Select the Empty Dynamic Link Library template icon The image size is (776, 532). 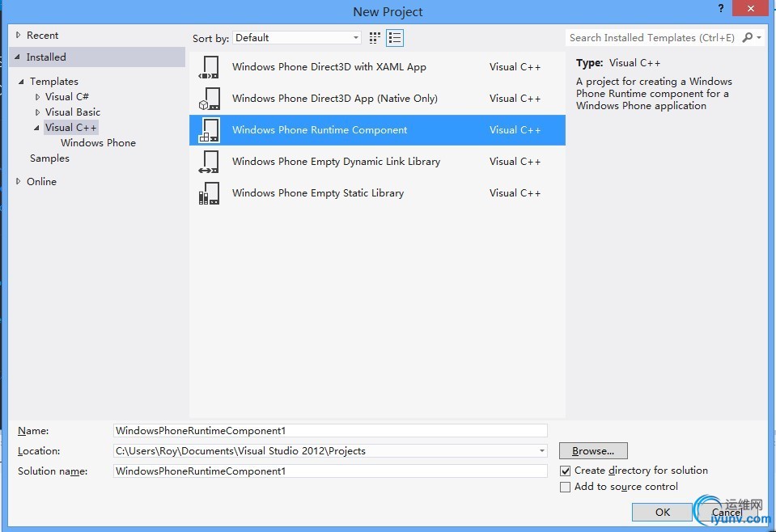209,162
